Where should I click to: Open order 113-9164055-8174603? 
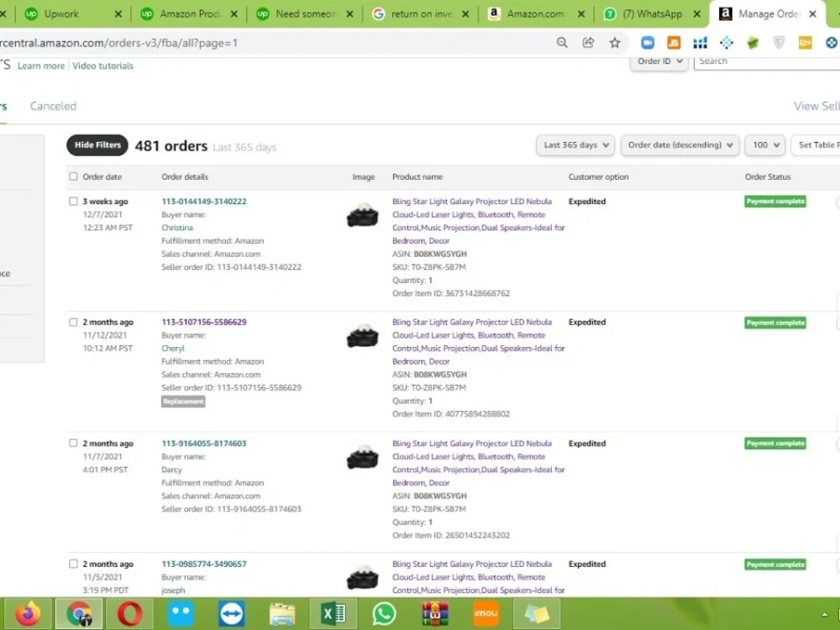click(x=204, y=443)
